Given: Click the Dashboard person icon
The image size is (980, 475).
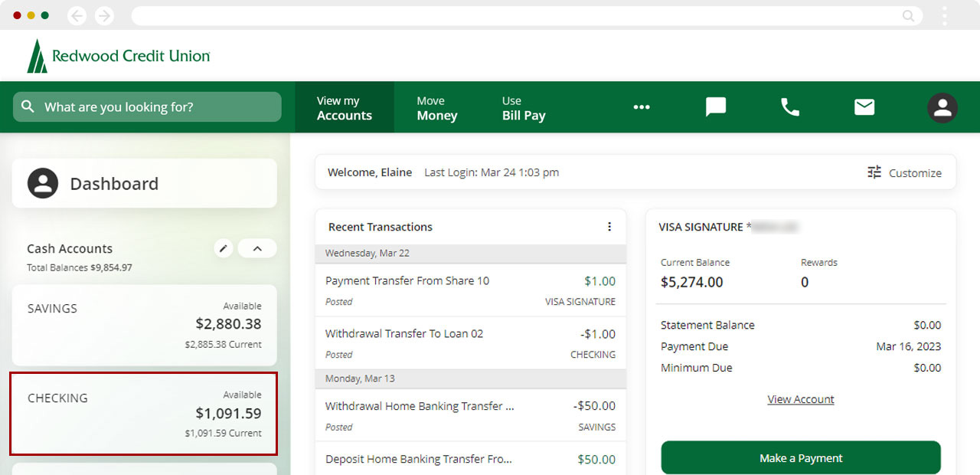Looking at the screenshot, I should coord(43,183).
